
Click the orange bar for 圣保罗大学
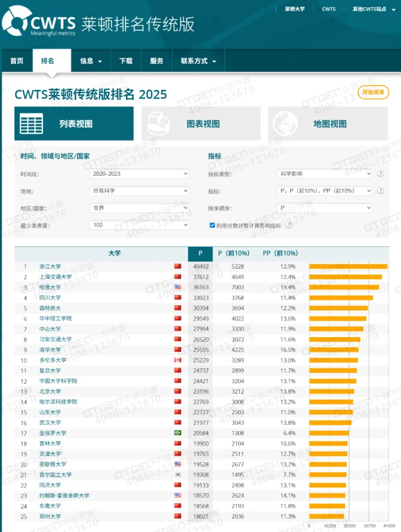click(329, 433)
